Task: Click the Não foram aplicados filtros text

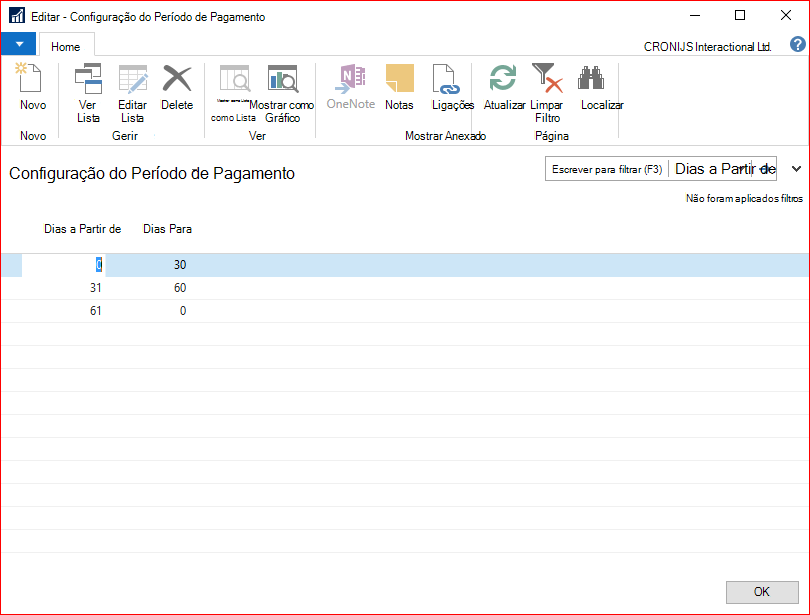Action: [744, 198]
